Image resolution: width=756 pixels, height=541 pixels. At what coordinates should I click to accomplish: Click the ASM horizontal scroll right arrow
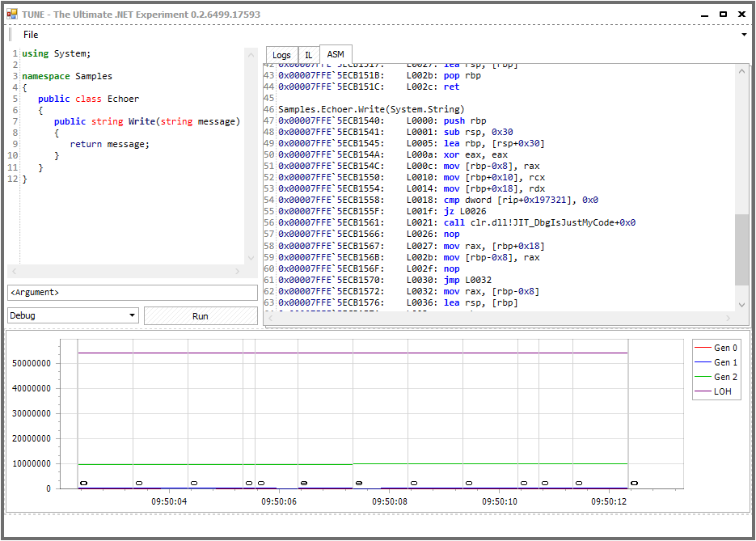pos(728,318)
